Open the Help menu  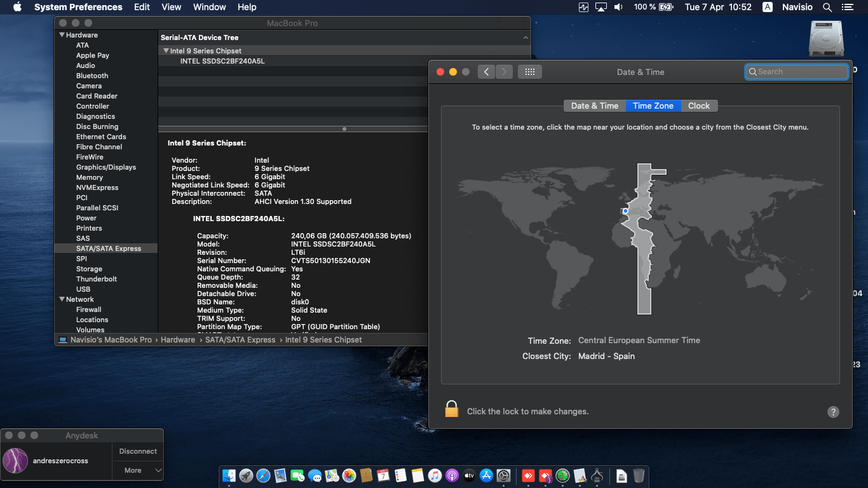coord(247,7)
